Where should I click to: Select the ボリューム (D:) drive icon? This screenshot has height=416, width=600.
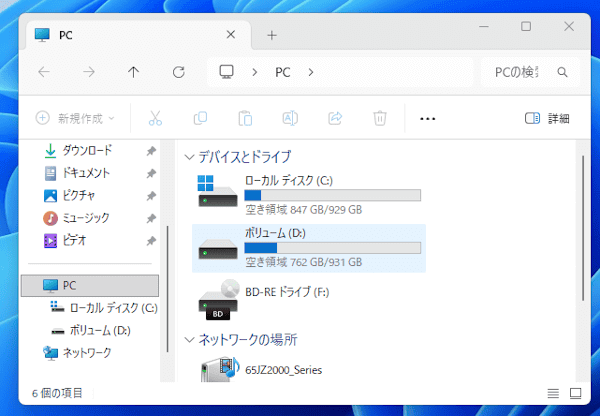click(x=218, y=249)
